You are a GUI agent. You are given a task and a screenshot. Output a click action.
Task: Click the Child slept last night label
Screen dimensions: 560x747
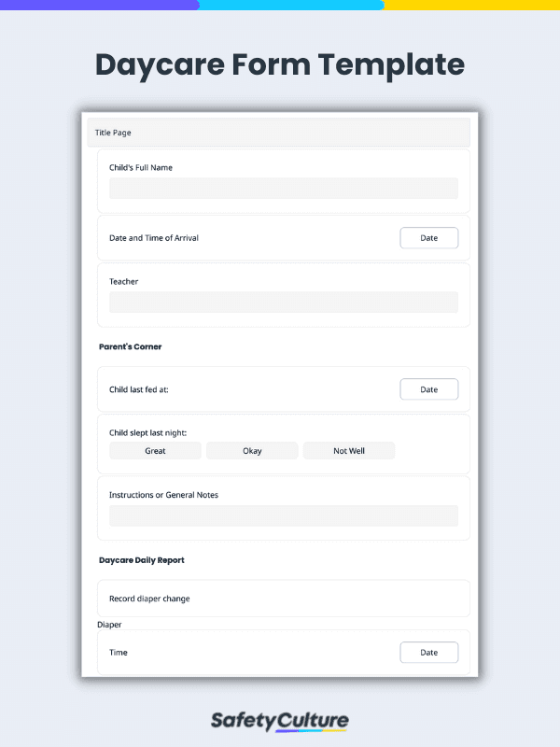coord(148,432)
